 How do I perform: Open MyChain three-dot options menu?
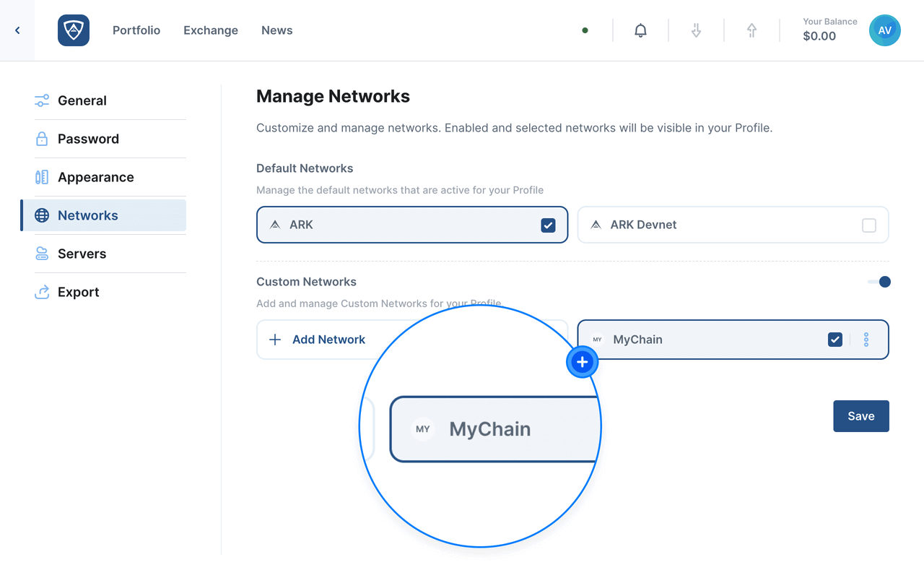coord(866,340)
